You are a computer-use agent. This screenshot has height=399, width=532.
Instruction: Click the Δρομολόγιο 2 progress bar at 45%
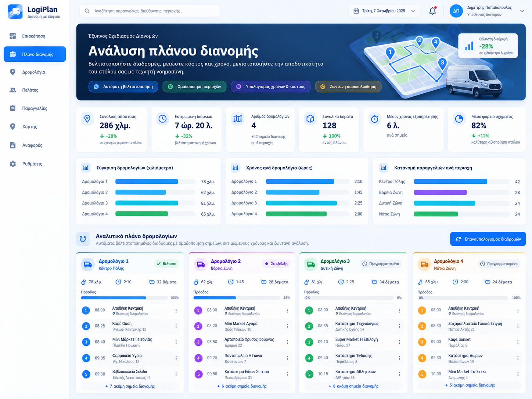coord(237,298)
